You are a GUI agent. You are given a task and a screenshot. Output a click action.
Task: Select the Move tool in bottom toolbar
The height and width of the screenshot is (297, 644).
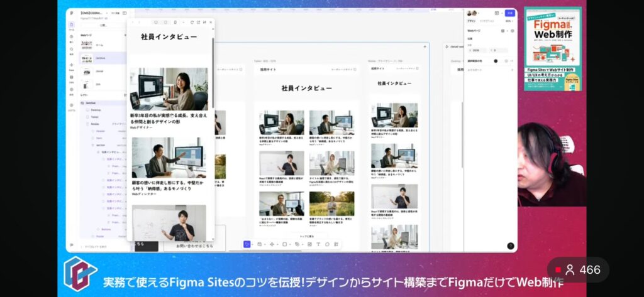pos(247,244)
